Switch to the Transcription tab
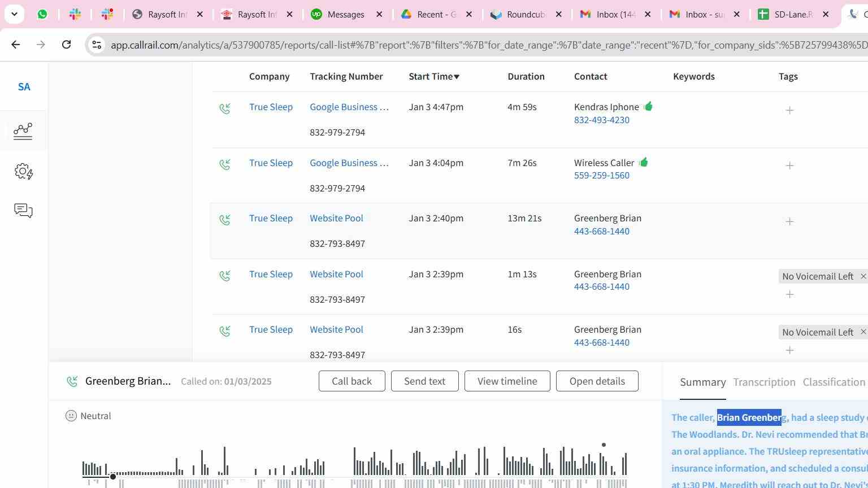This screenshot has width=868, height=488. [764, 382]
